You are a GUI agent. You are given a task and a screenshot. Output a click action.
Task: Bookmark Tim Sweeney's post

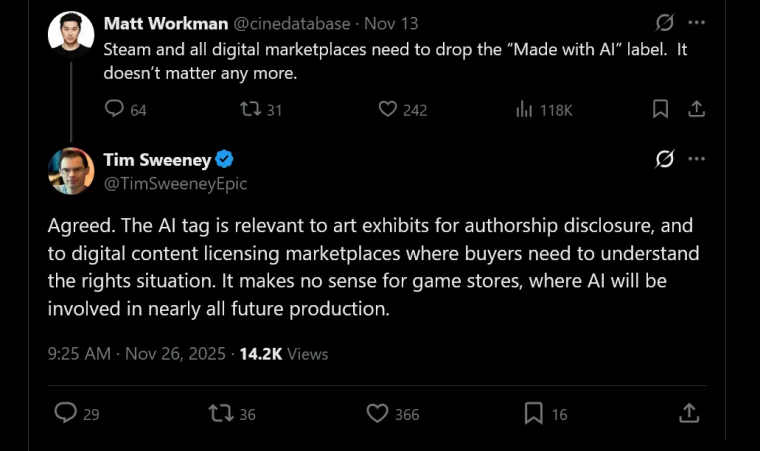534,412
